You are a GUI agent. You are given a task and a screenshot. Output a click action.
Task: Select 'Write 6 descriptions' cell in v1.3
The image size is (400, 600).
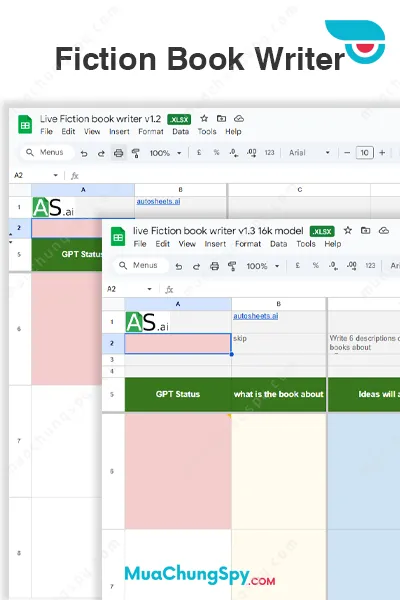coord(364,343)
